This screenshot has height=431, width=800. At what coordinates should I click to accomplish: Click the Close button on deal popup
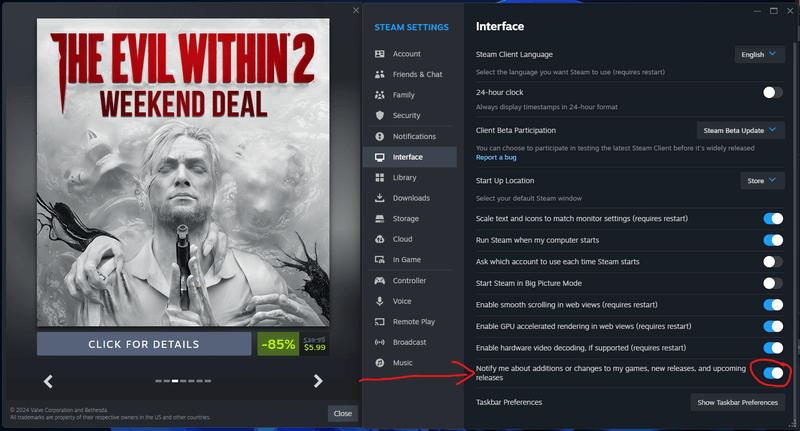pyautogui.click(x=342, y=414)
